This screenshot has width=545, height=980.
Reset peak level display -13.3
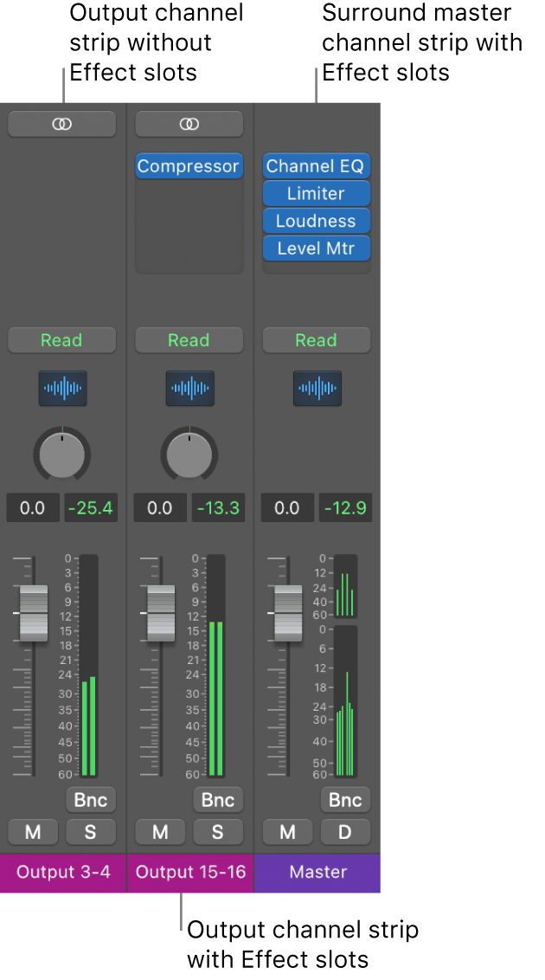(x=218, y=507)
